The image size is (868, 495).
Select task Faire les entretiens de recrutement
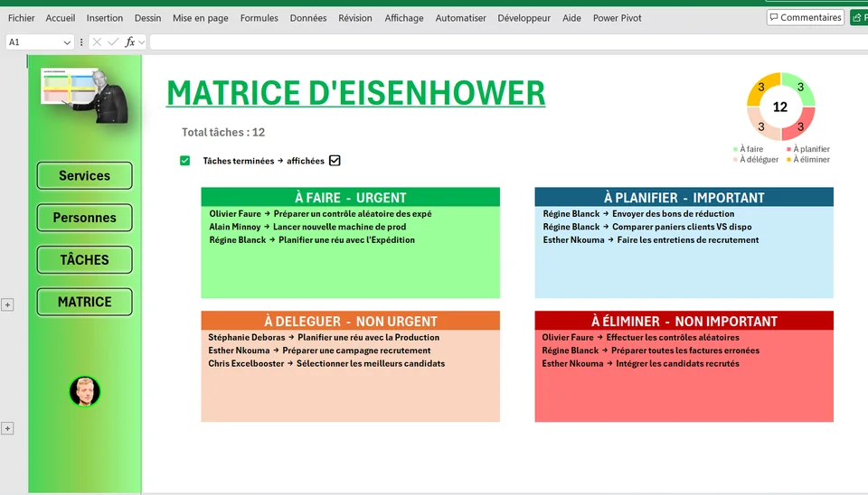(x=688, y=240)
